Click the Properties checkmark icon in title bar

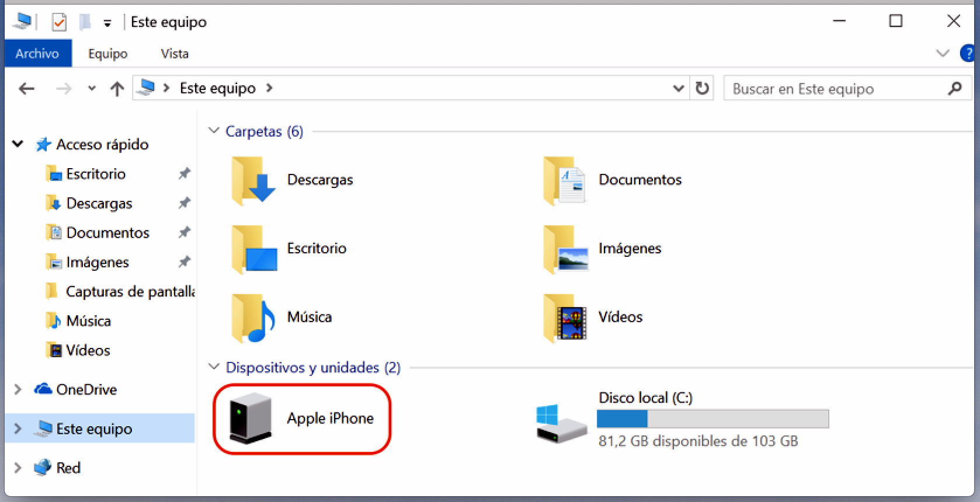pos(59,22)
